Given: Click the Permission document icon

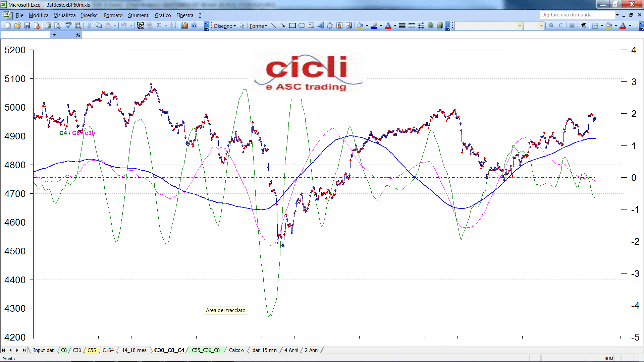Looking at the screenshot, I should click(37, 26).
